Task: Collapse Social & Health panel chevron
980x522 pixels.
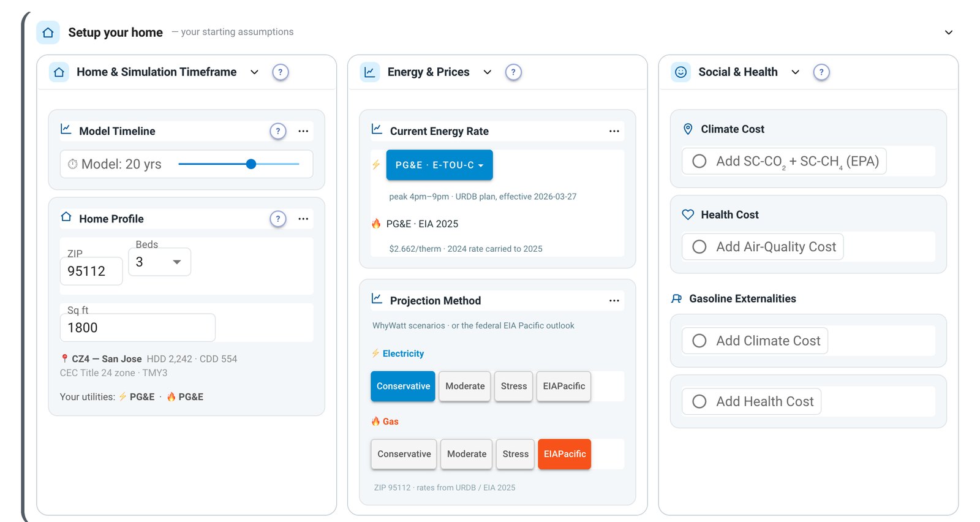Action: (x=795, y=72)
